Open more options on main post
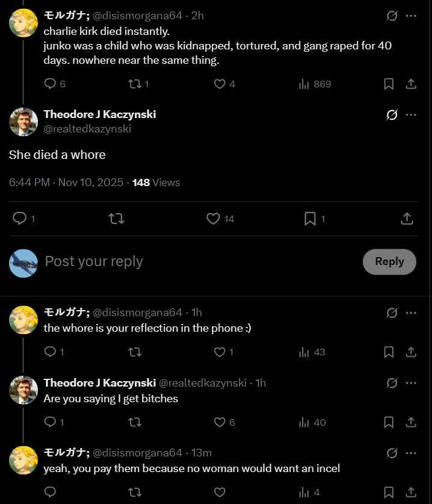432x504 pixels. [411, 114]
